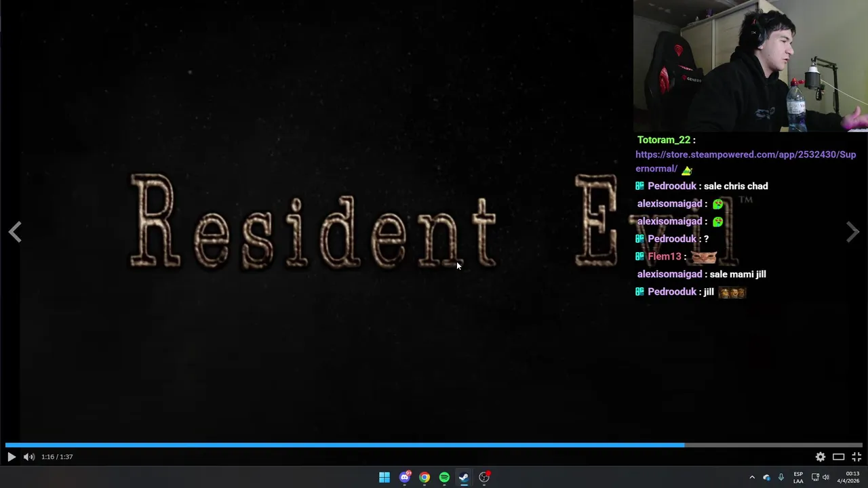868x488 pixels.
Task: Switch the ESP LAA input language
Action: 798,477
